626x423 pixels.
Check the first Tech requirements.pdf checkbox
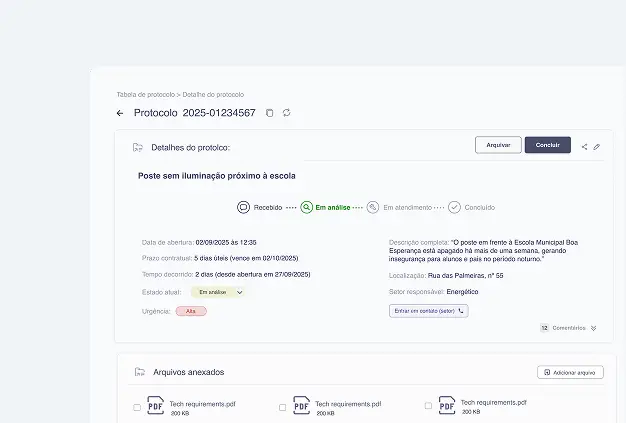pos(137,407)
